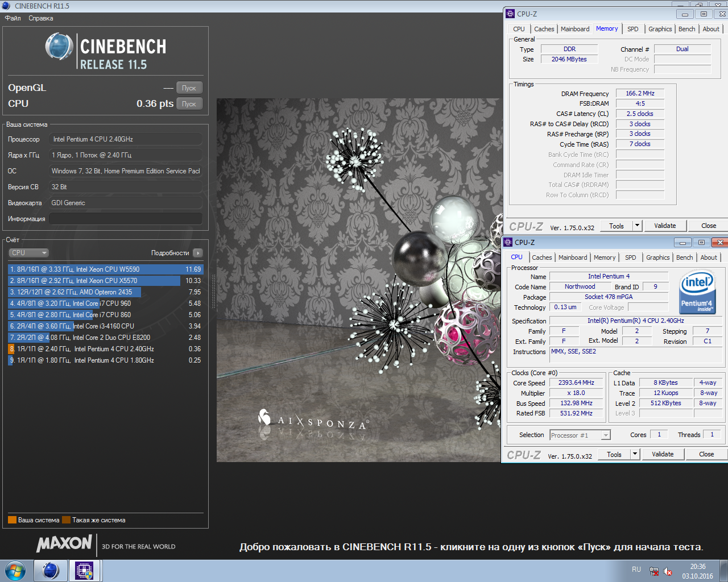Switch to Caches tab in lower CPU-Z window
The height and width of the screenshot is (582, 728).
coord(542,257)
